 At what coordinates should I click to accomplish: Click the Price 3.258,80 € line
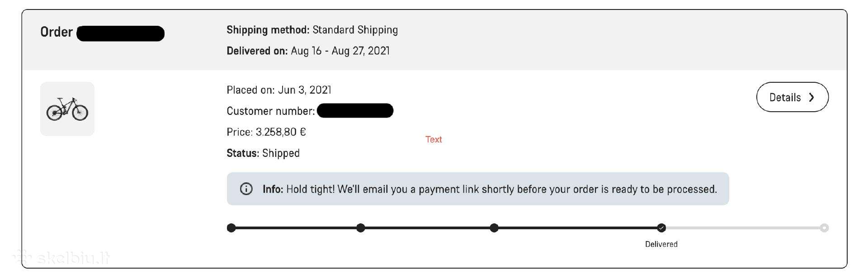coord(266,132)
